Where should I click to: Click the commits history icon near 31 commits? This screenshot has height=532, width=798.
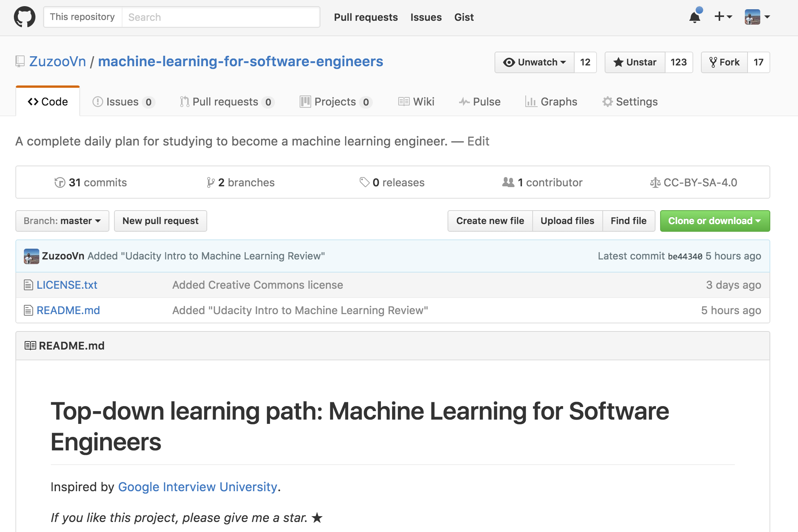click(60, 182)
